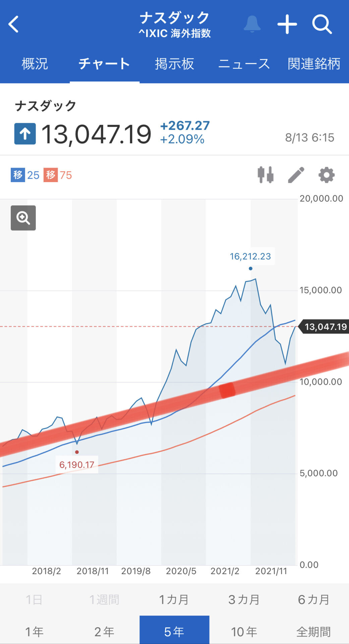Choose the 6カ月 chart period
This screenshot has height=644, width=349.
pos(314,599)
